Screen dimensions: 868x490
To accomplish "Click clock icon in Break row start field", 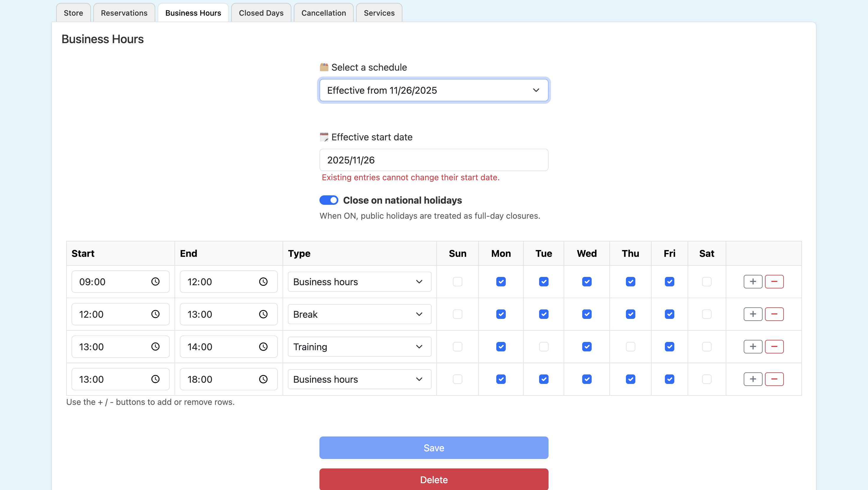I will click(155, 314).
